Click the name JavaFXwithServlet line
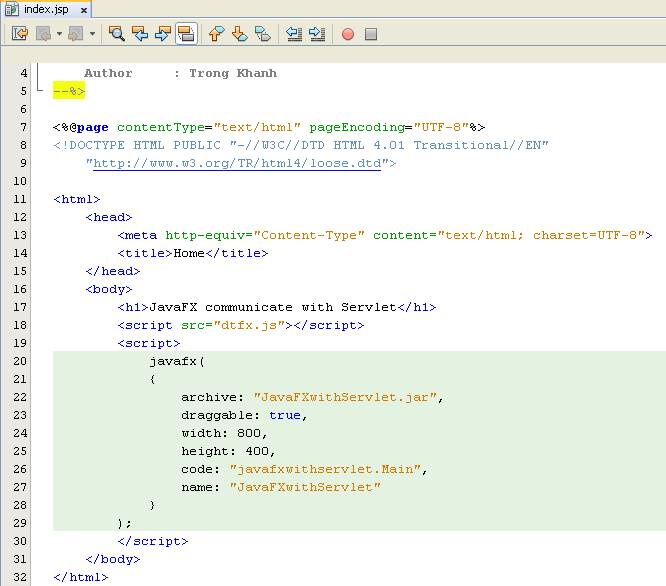 tap(281, 487)
